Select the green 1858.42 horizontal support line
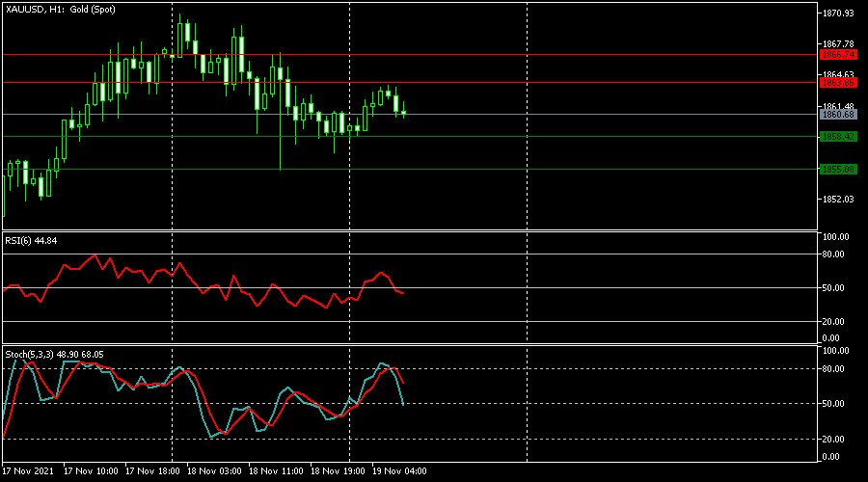868x482 pixels. [x=410, y=137]
